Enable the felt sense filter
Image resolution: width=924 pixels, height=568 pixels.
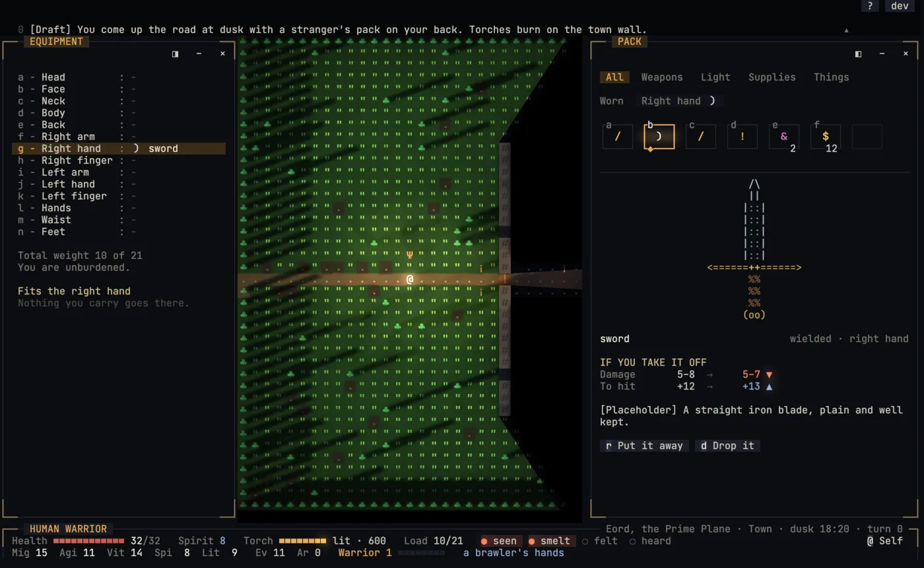tap(599, 541)
